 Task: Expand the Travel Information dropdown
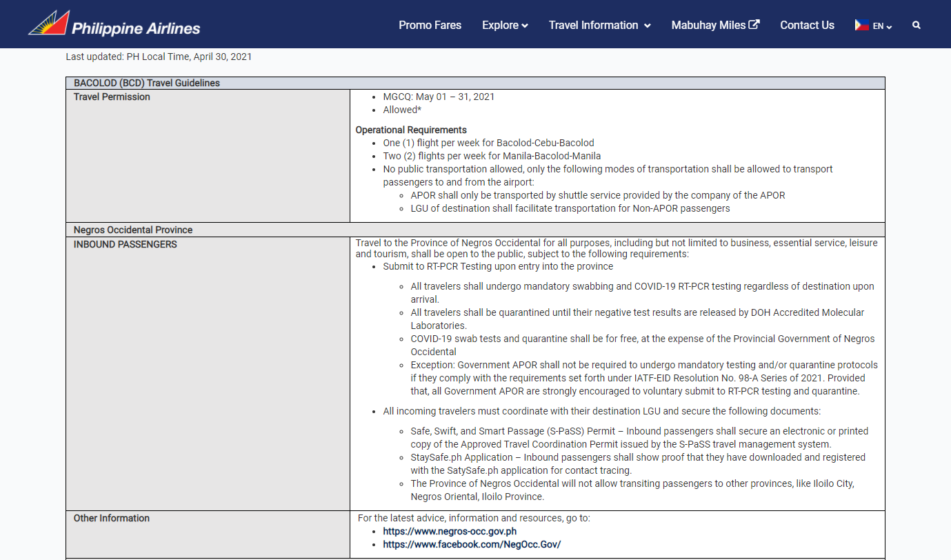599,25
